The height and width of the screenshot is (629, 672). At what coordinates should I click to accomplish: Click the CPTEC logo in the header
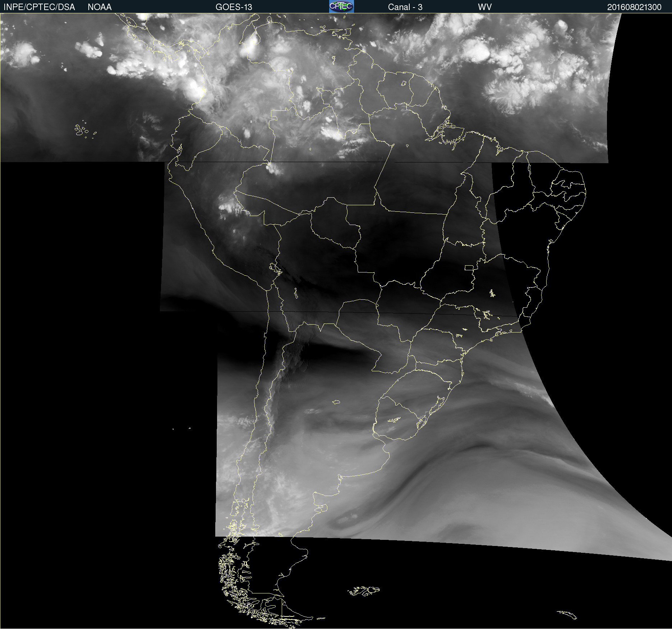341,6
